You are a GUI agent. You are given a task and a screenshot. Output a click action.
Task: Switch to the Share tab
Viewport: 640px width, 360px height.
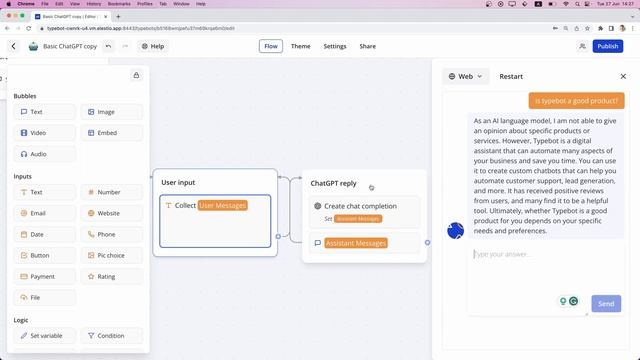coord(367,46)
